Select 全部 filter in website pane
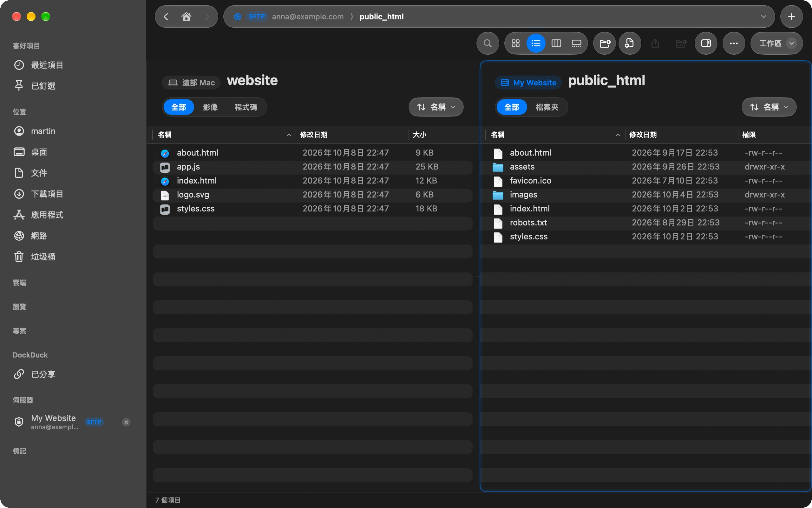The height and width of the screenshot is (508, 812). (x=179, y=107)
